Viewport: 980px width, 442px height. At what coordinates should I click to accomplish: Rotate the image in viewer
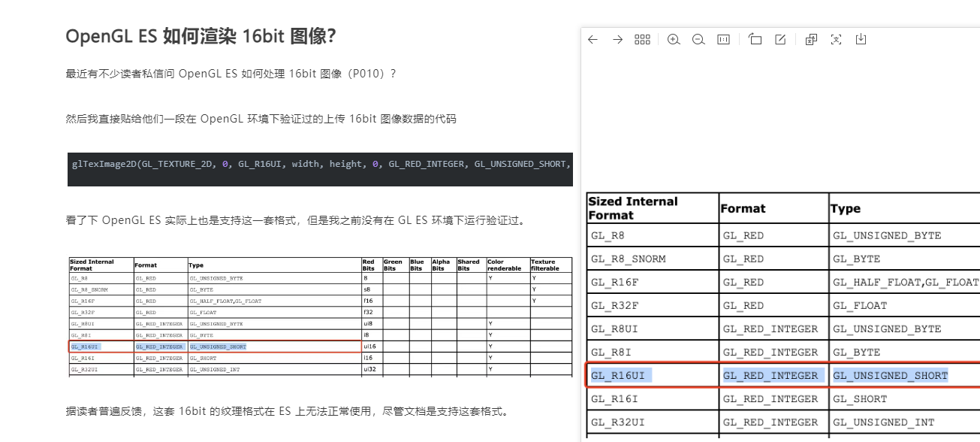[755, 40]
